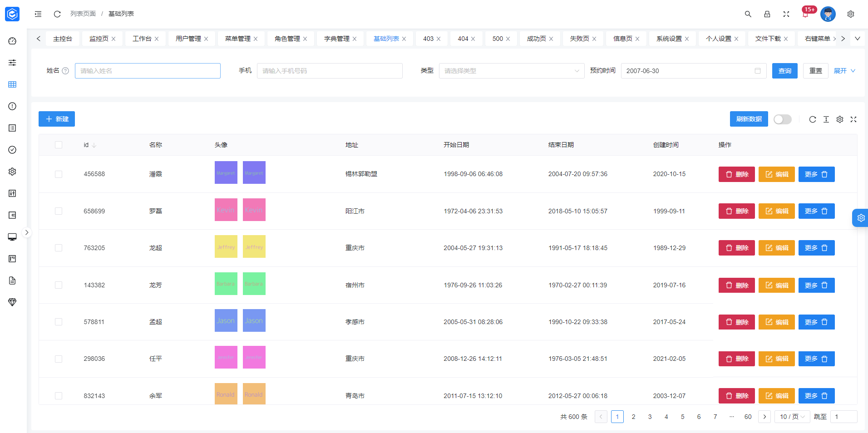Viewport: 868px width, 433px height.
Task: Click the 重置 reset button
Action: (816, 71)
